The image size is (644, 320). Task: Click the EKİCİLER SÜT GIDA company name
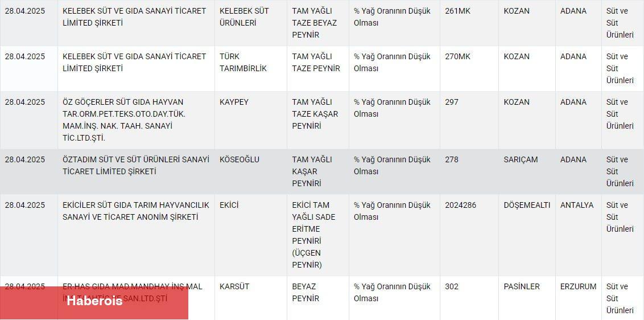click(135, 211)
